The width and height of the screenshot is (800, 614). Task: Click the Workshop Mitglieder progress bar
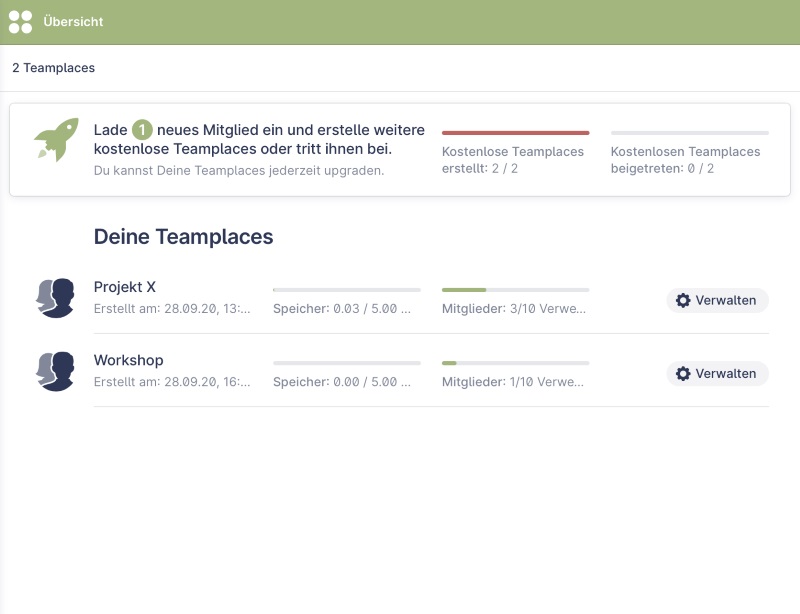point(515,363)
